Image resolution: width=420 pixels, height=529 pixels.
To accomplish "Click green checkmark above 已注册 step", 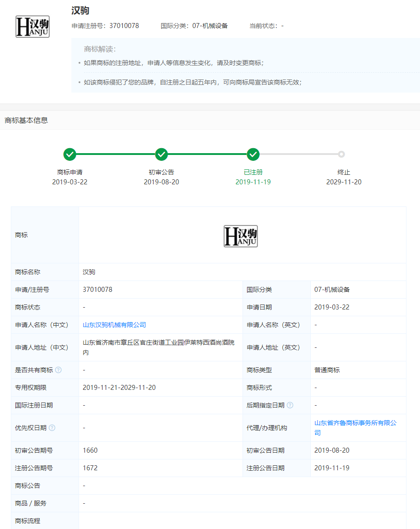I will (253, 154).
